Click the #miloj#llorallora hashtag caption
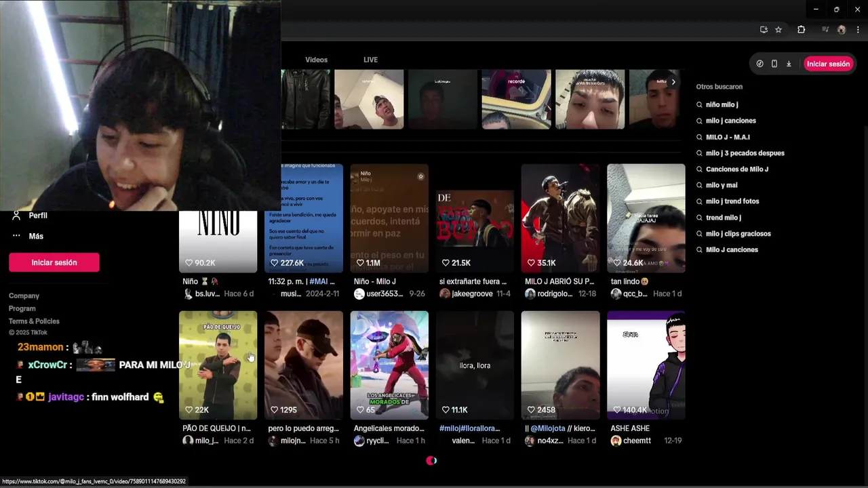Screen dimensions: 868x488 [469, 428]
